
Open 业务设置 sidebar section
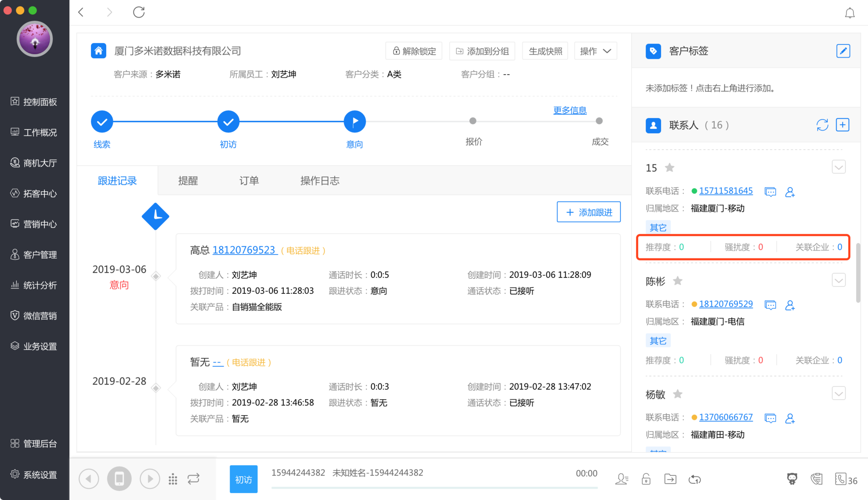(x=34, y=346)
